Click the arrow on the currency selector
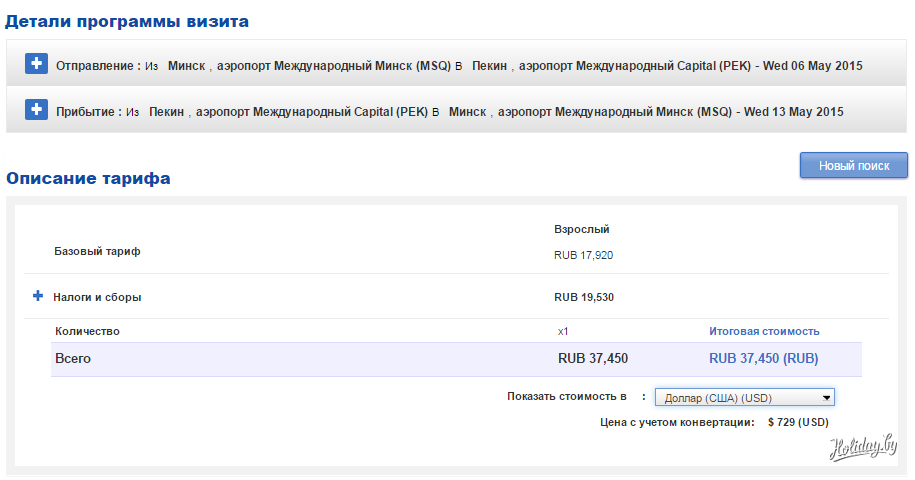The width and height of the screenshot is (915, 480). click(x=826, y=397)
